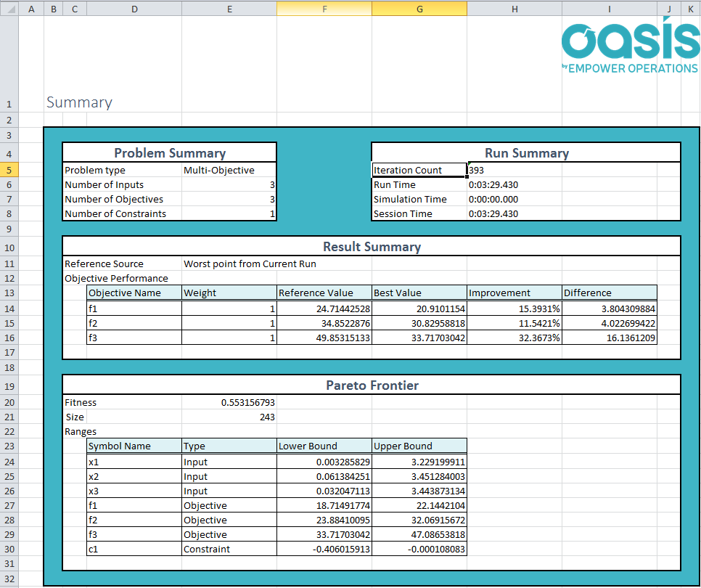Click the Weight column header
Screen dimensions: 701x588
[229, 293]
